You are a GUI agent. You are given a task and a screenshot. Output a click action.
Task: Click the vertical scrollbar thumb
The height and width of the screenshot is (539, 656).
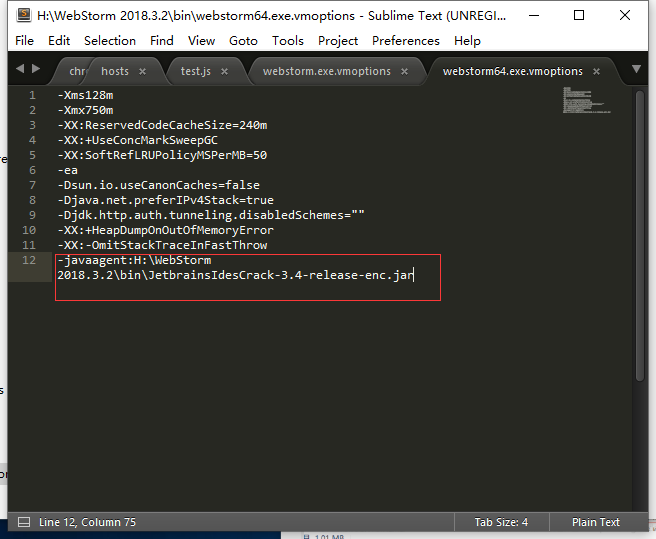tap(639, 236)
